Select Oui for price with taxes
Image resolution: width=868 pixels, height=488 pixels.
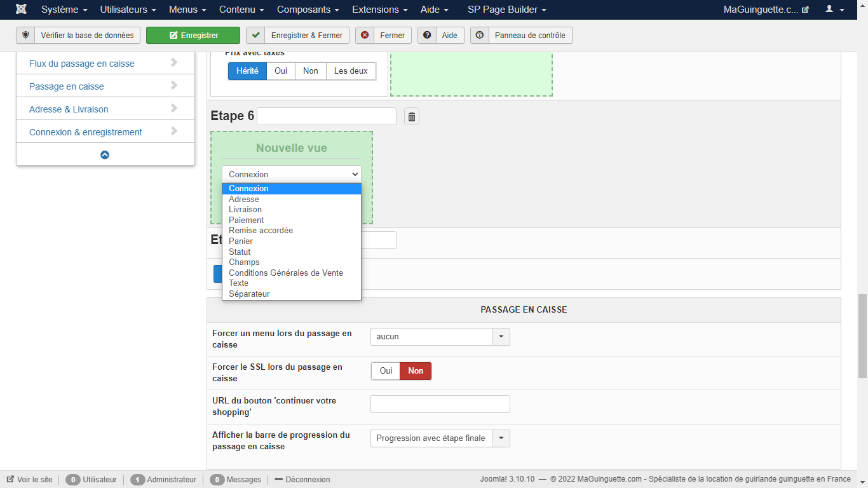281,71
